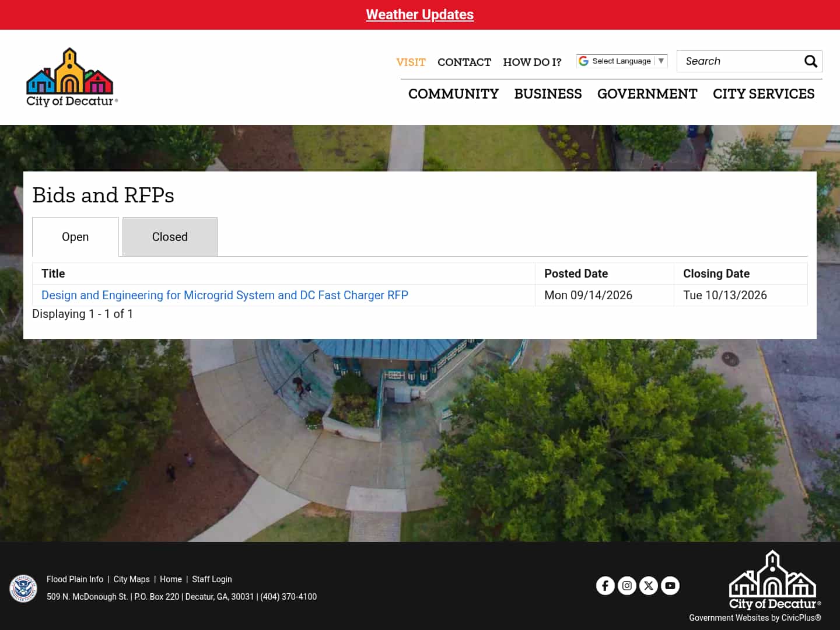The height and width of the screenshot is (630, 840).
Task: Switch to the Open bids tab
Action: click(75, 237)
